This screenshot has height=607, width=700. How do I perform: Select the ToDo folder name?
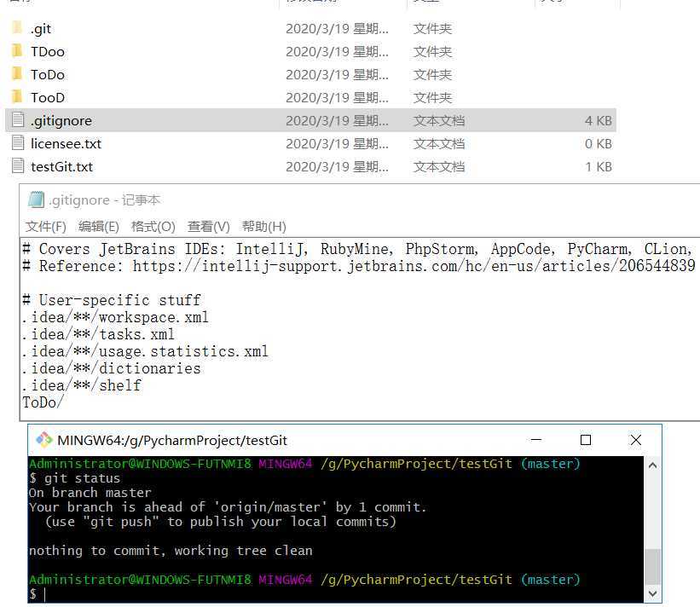coord(48,74)
